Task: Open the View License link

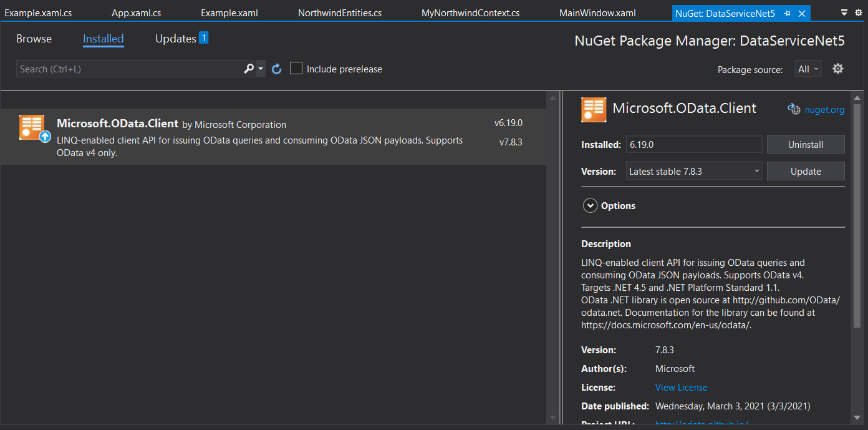Action: click(681, 388)
